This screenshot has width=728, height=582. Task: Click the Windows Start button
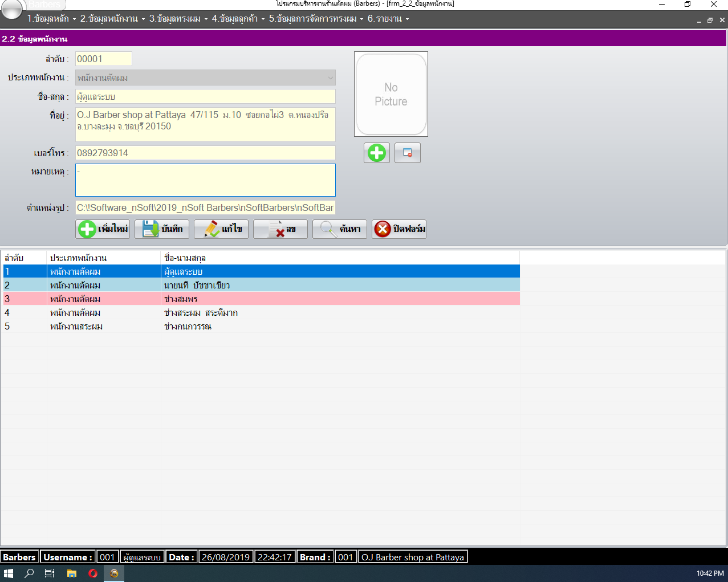point(9,573)
